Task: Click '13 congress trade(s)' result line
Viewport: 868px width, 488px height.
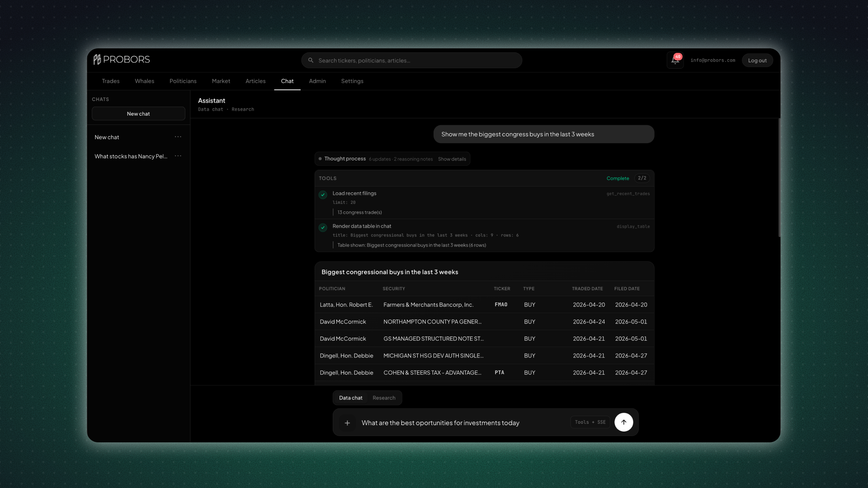Action: click(360, 212)
